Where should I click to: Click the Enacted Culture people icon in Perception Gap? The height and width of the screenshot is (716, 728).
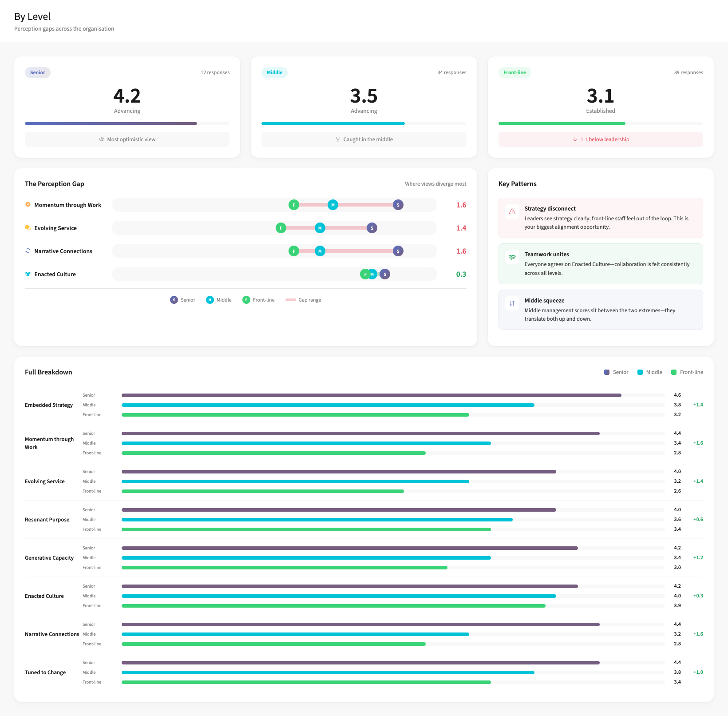click(28, 274)
